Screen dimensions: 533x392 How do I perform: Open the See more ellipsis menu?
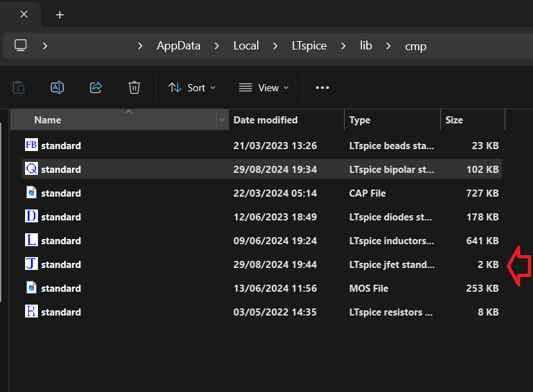tap(322, 87)
